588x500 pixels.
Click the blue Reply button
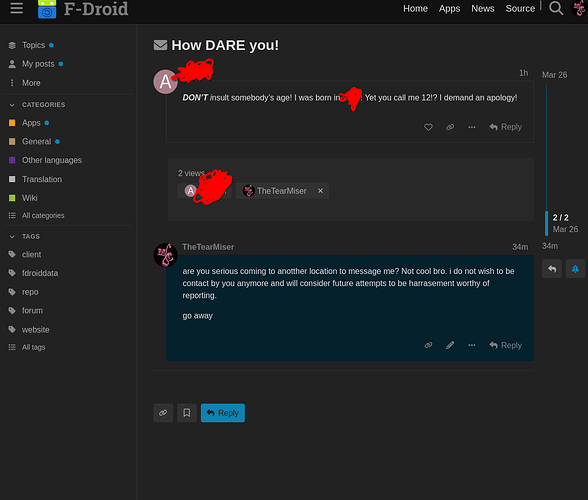coord(223,413)
